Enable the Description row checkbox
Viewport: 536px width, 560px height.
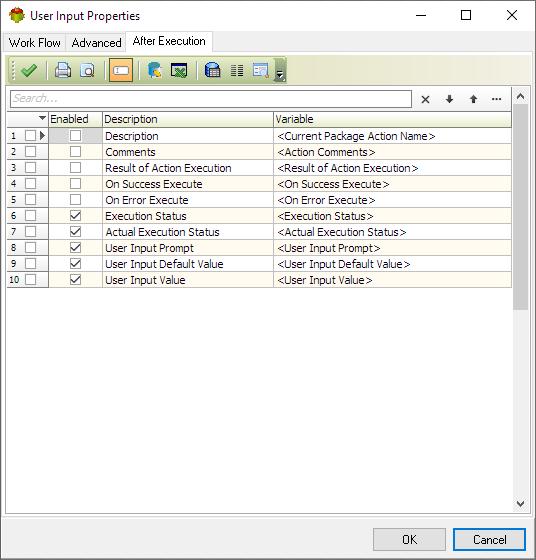(x=75, y=136)
